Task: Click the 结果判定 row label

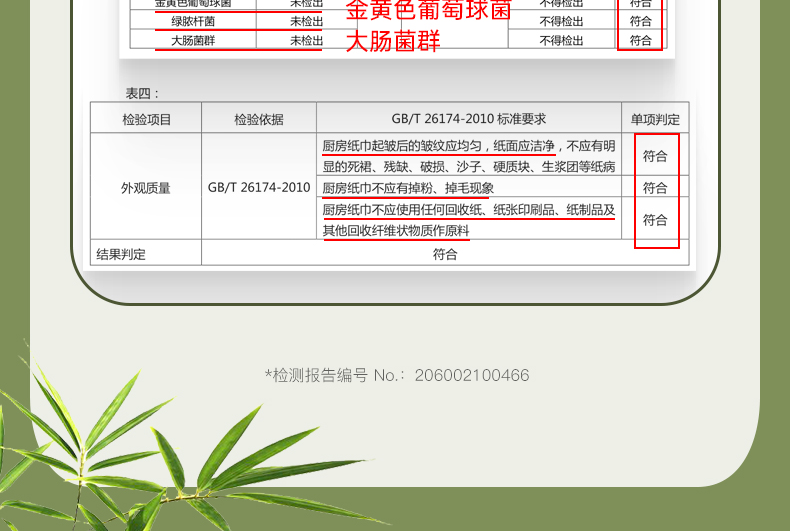Action: pos(121,254)
